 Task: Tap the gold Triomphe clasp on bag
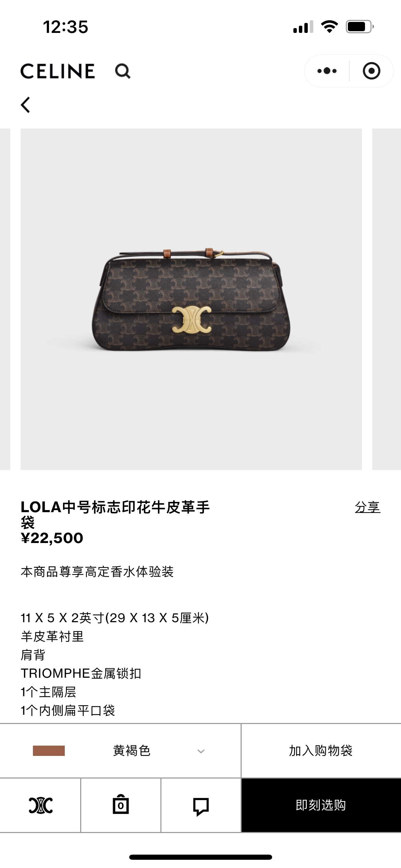point(192,319)
